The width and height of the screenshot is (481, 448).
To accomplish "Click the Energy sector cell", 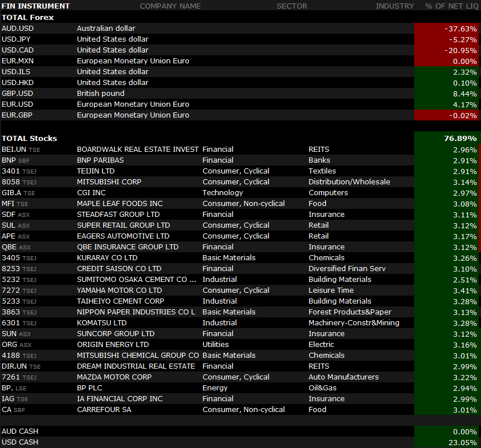I will coord(215,388).
